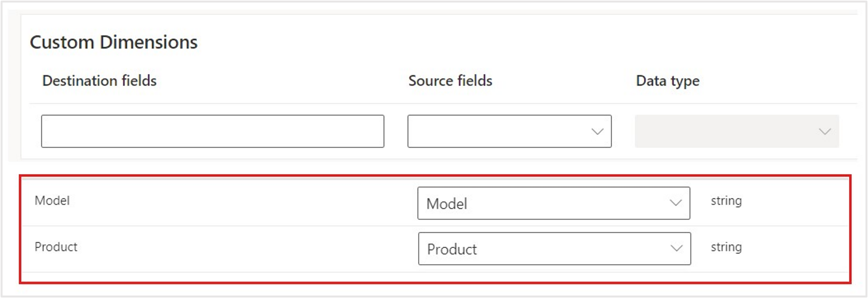Click the string data type in the Model row
Image resolution: width=868 pixels, height=298 pixels.
coord(726,201)
